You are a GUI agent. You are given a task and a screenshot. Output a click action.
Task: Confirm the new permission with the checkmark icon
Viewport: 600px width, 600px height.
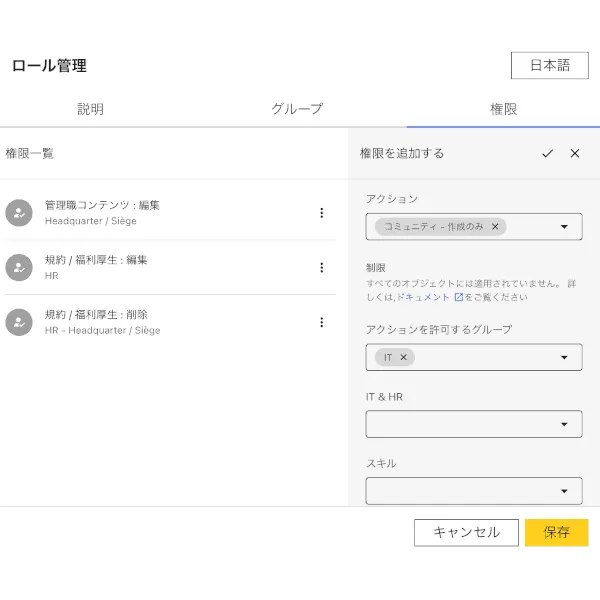[548, 153]
